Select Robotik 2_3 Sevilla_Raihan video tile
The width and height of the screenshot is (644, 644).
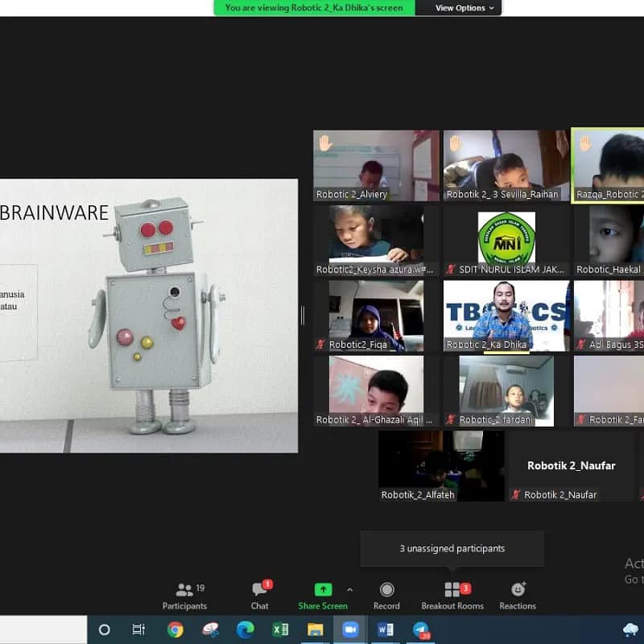[x=506, y=166]
